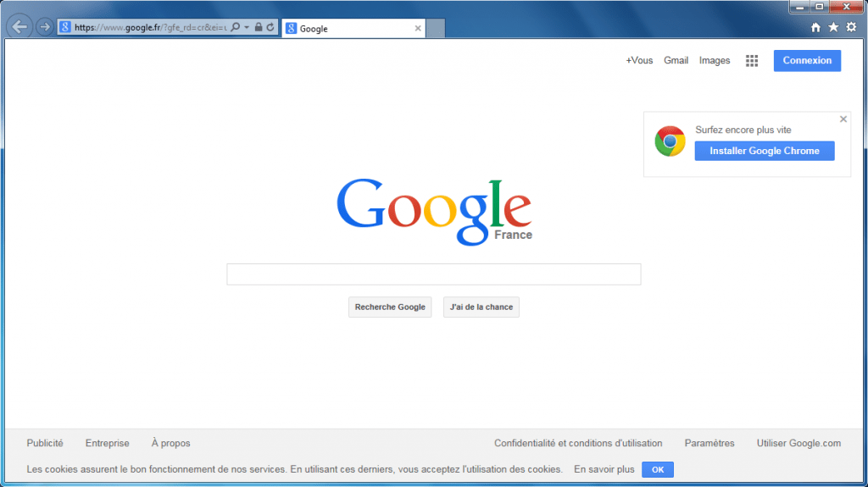868x487 pixels.
Task: Click the cookie notice text starting 'Les cookies assurent'
Action: click(x=294, y=469)
